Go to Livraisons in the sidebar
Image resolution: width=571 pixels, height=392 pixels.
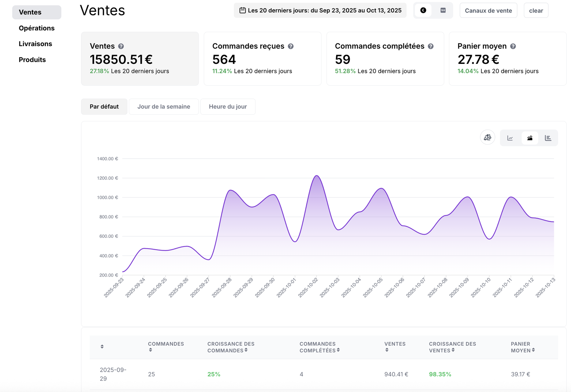36,44
